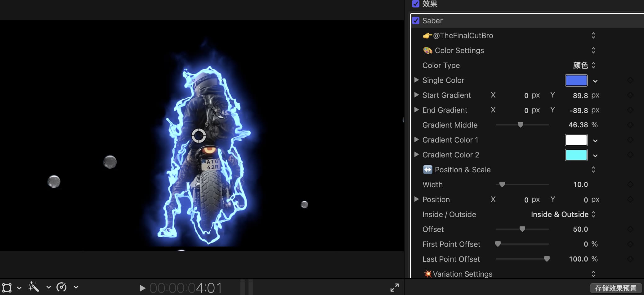Click keyframe diamond on the Width row
Image resolution: width=644 pixels, height=295 pixels.
[x=630, y=184]
